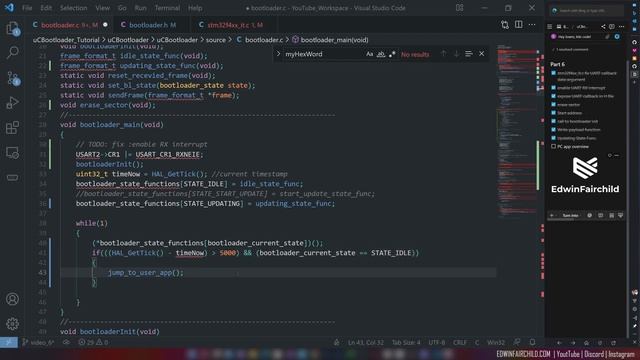This screenshot has width=640, height=360.
Task: Open the Accounts menu icon
Action: point(13,299)
